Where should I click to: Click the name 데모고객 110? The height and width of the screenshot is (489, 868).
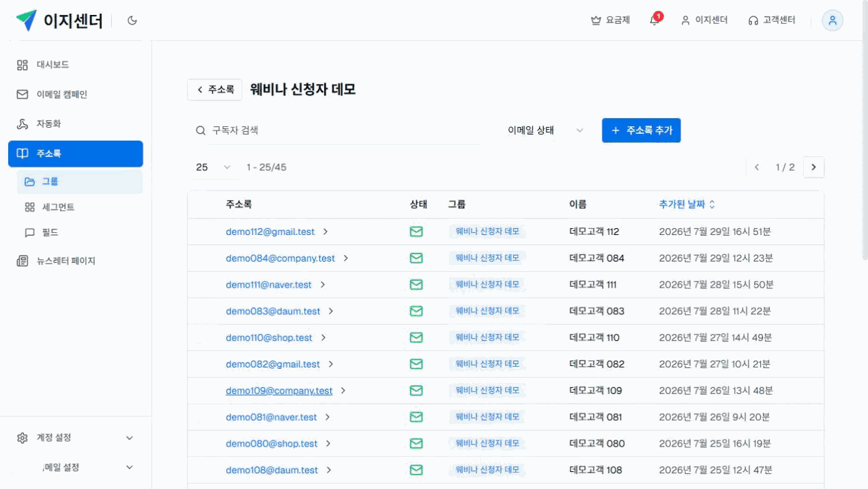pyautogui.click(x=594, y=337)
